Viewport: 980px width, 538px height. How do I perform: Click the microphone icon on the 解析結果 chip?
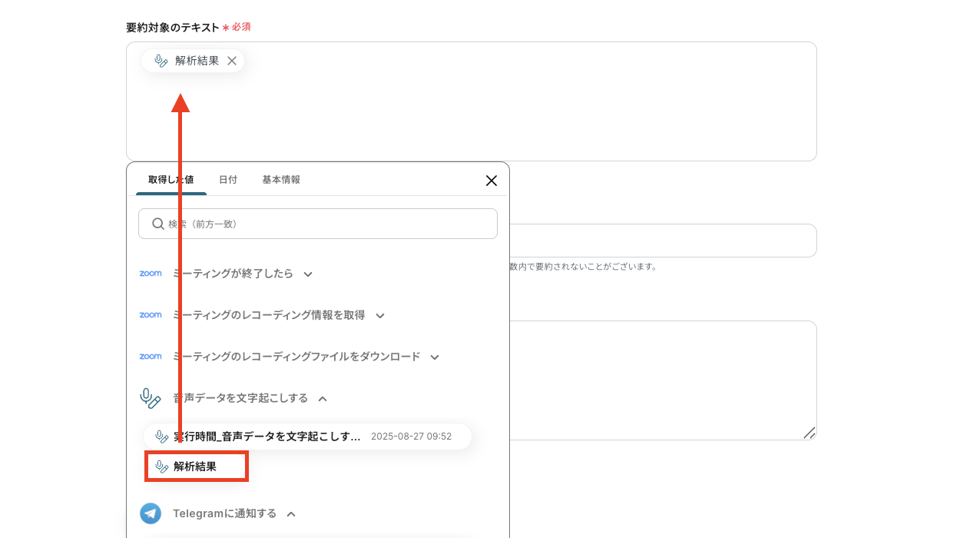click(x=161, y=60)
